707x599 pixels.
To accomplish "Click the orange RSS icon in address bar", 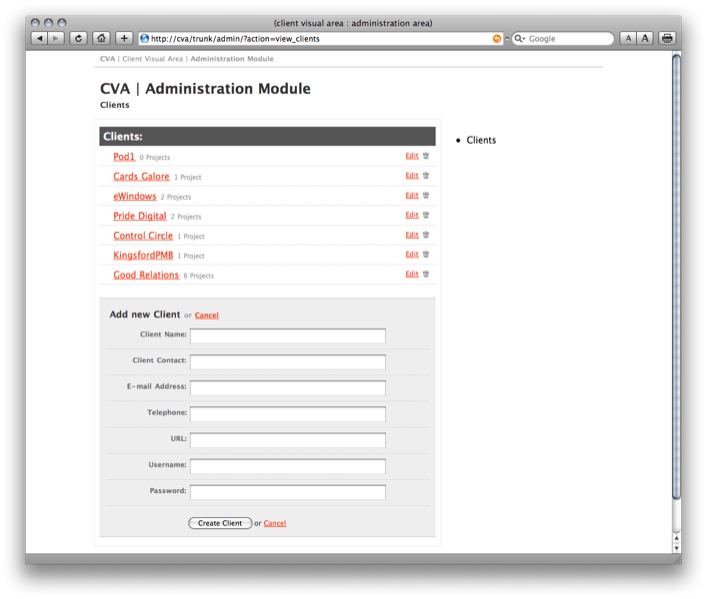I will (497, 38).
